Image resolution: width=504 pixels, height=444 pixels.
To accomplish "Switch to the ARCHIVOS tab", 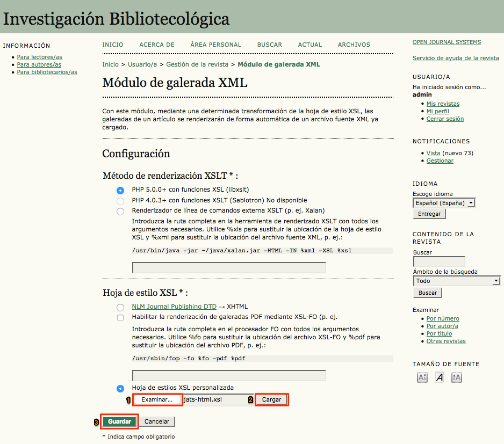I will coord(354,45).
